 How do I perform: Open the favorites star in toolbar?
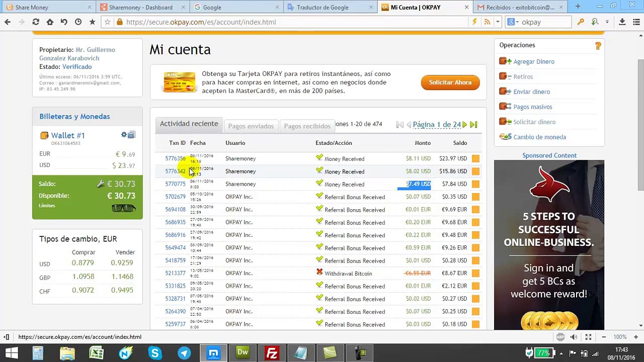click(92, 22)
